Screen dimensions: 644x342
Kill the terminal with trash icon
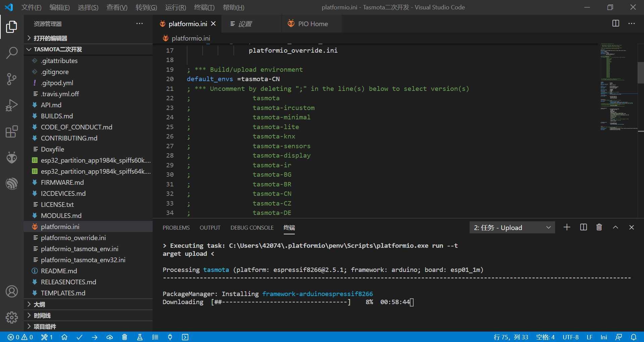[599, 227]
